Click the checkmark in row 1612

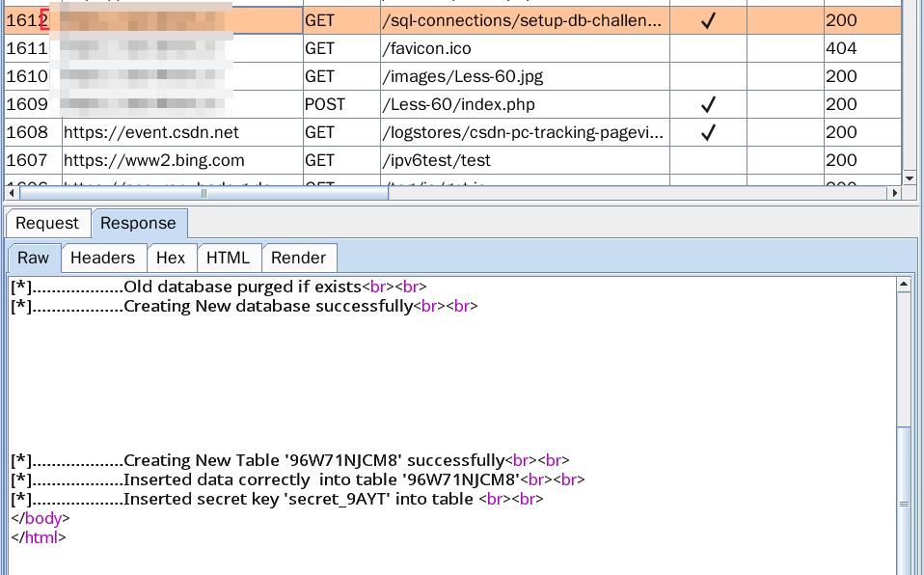[708, 20]
